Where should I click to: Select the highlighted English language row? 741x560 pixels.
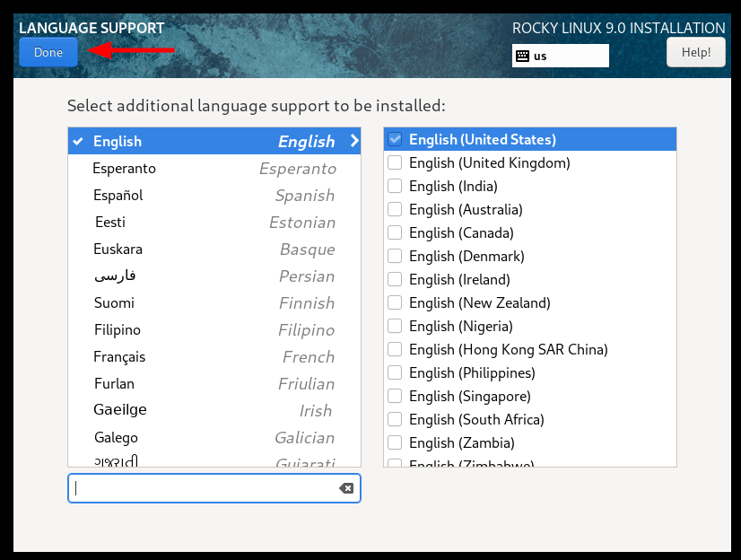coord(214,141)
